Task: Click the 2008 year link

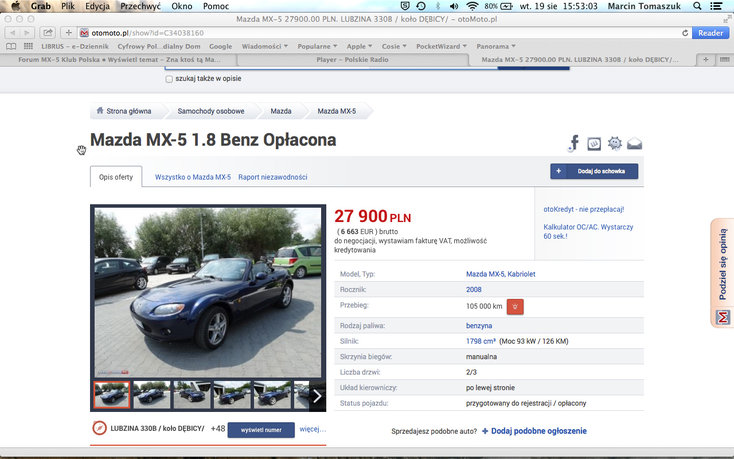Action: (473, 290)
